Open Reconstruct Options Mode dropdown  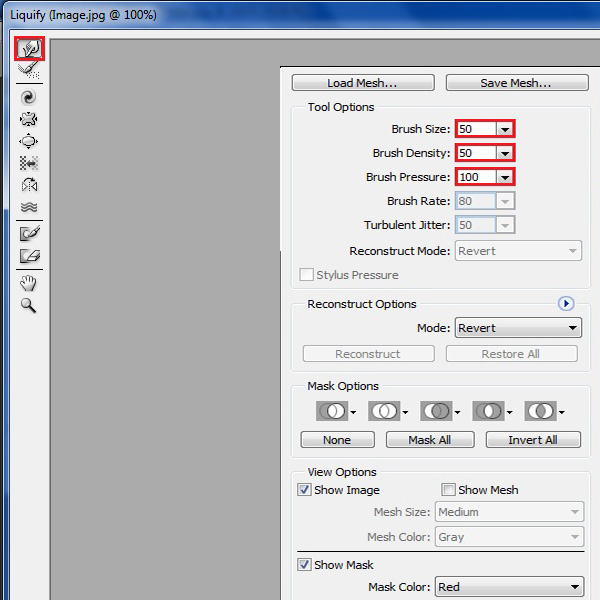pyautogui.click(x=518, y=328)
